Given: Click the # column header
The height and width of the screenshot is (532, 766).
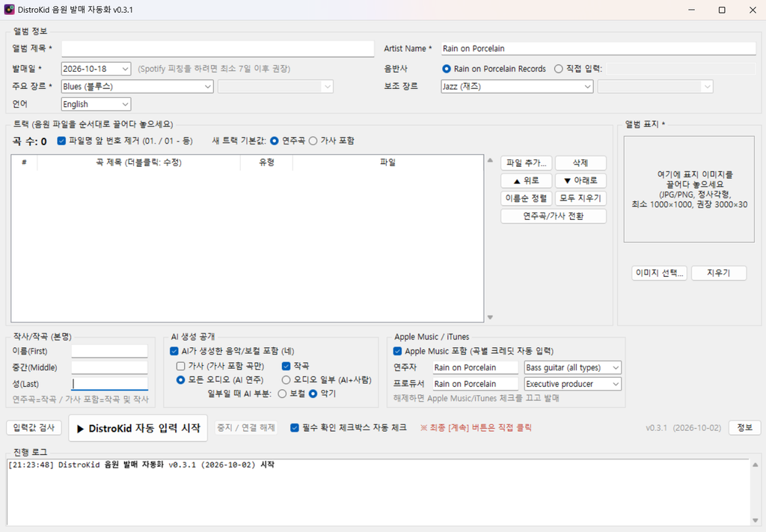Looking at the screenshot, I should click(24, 162).
